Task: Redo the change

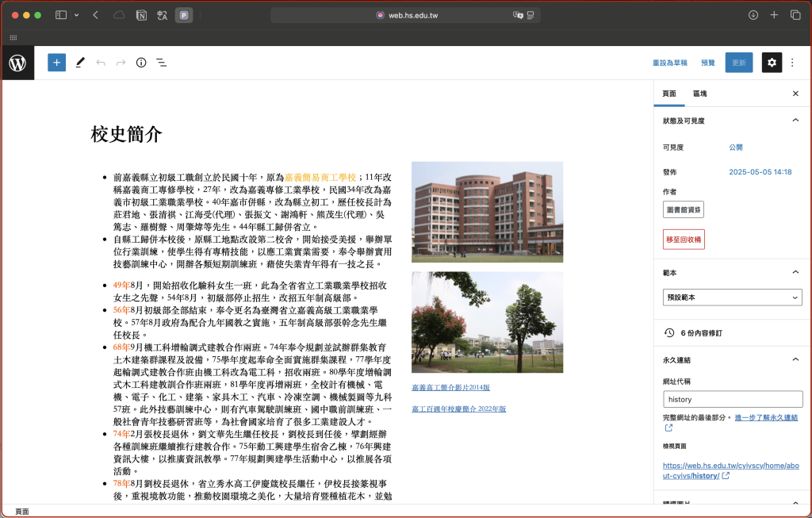Action: [x=121, y=63]
